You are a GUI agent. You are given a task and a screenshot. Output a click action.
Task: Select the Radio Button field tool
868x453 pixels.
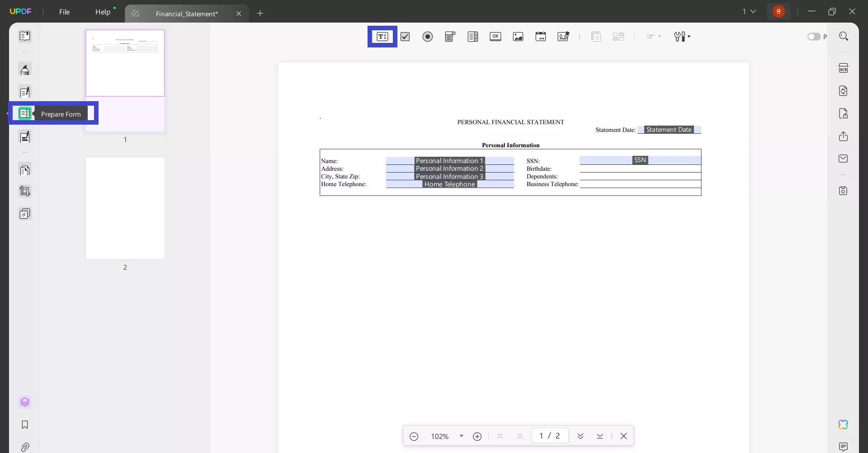pyautogui.click(x=428, y=37)
